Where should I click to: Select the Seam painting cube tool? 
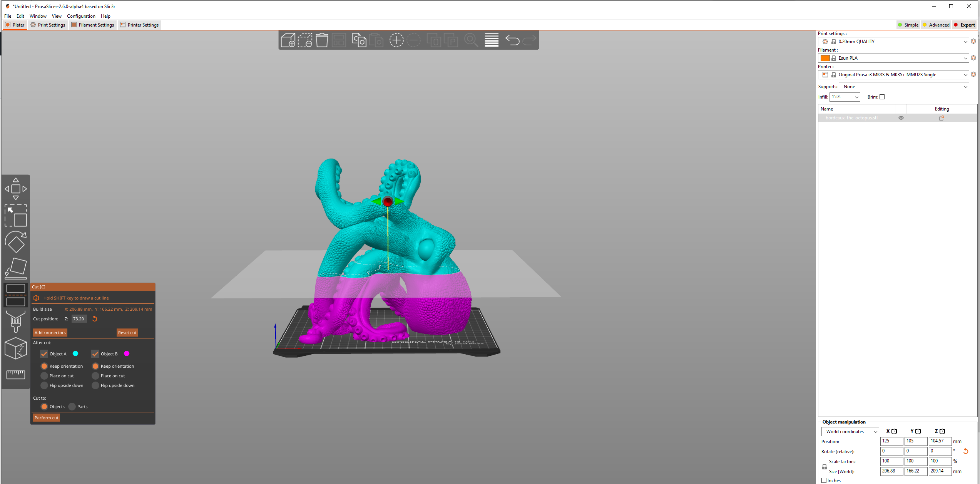pos(16,348)
